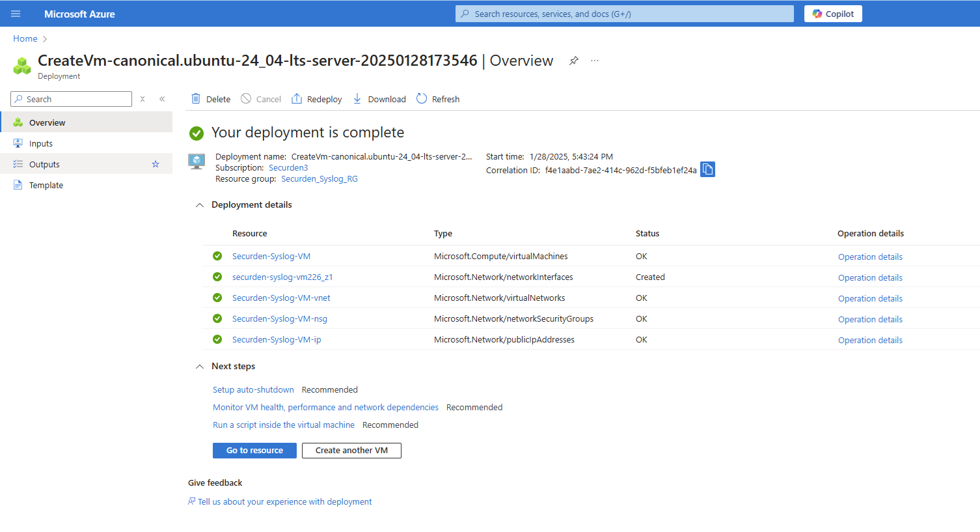Select Overview in the sidebar
The height and width of the screenshot is (532, 980).
click(x=86, y=122)
